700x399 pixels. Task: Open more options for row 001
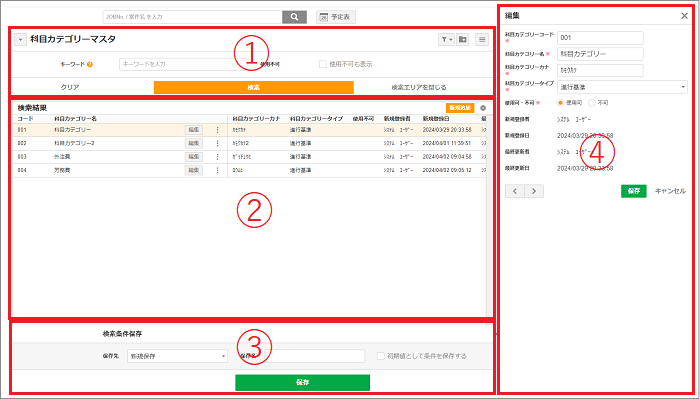click(x=217, y=130)
